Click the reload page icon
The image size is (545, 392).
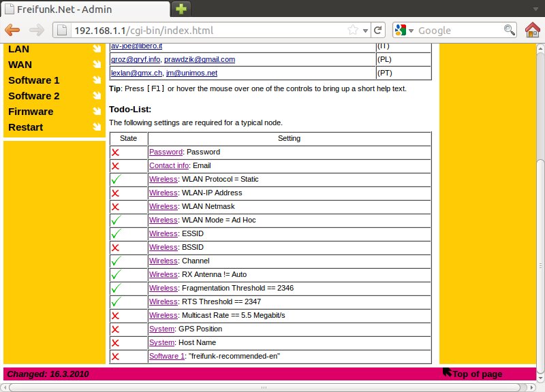378,31
